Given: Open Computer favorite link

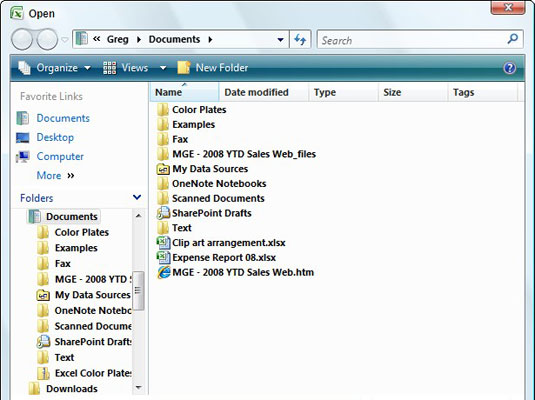Looking at the screenshot, I should [60, 156].
